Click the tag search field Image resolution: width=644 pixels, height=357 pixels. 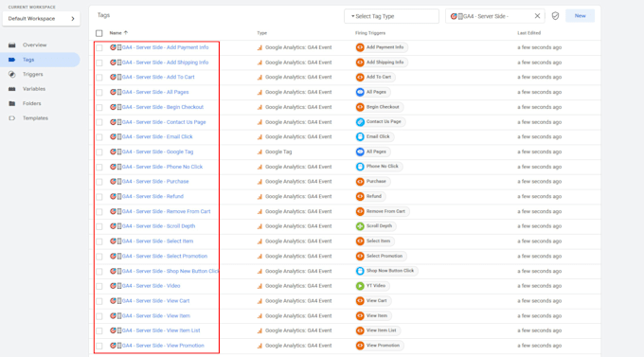coord(495,16)
